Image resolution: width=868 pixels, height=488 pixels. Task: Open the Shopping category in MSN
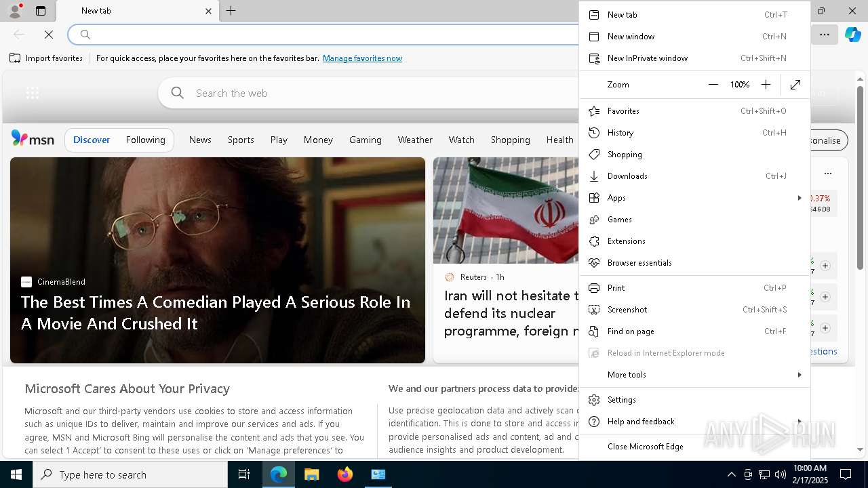coord(510,140)
